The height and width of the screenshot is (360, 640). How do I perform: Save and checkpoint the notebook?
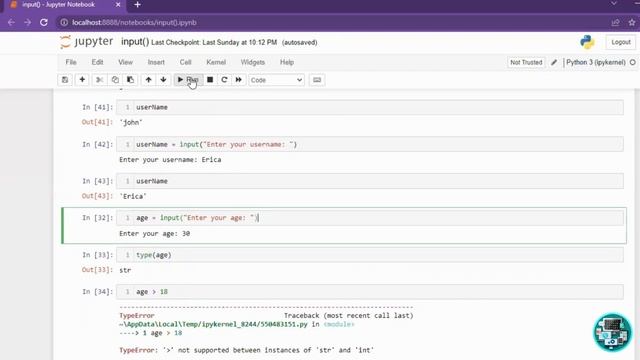click(65, 80)
